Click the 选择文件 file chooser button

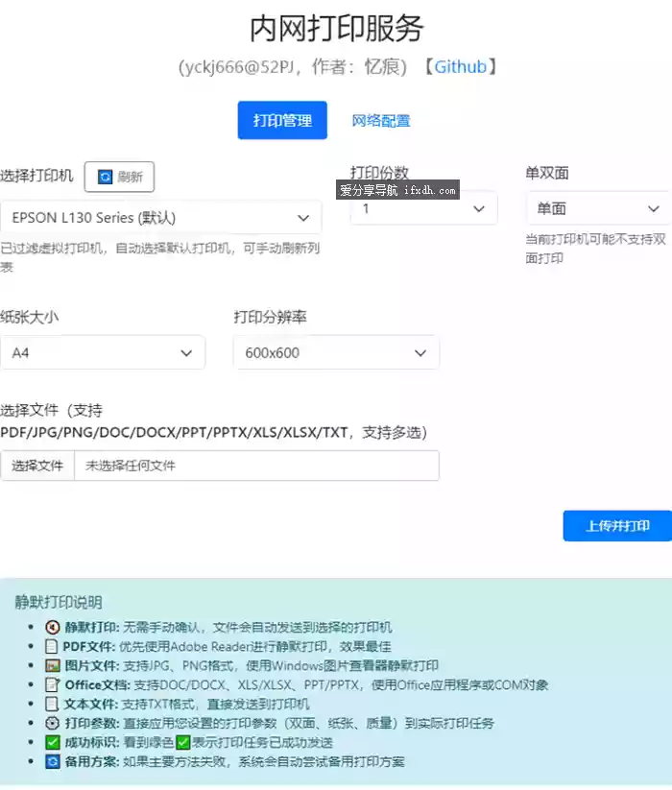[x=37, y=466]
